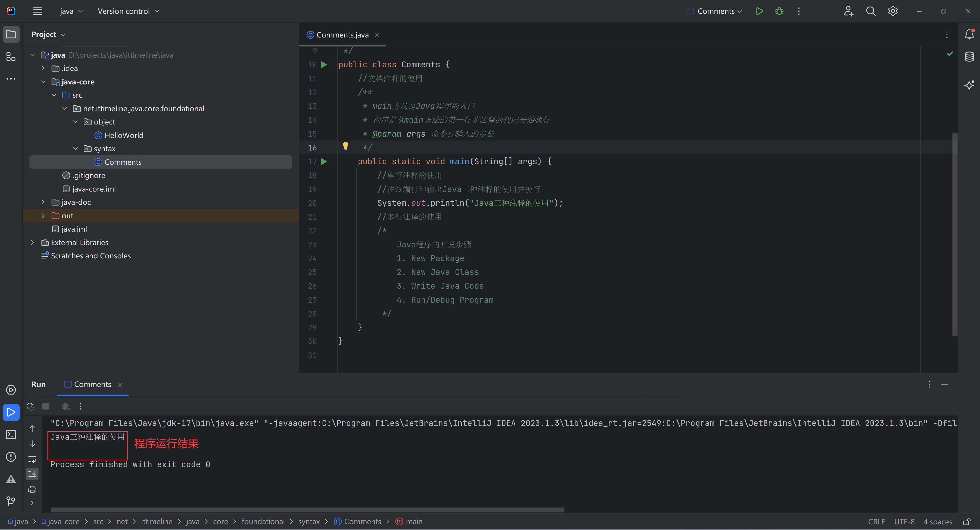Click the editor vertical scrollbar
Image resolution: width=980 pixels, height=530 pixels.
954,234
